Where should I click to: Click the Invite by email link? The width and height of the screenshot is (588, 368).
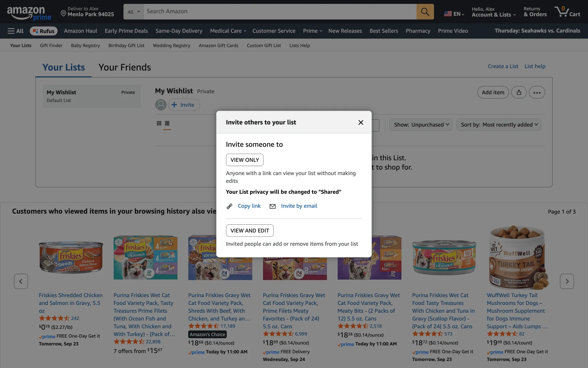point(299,206)
